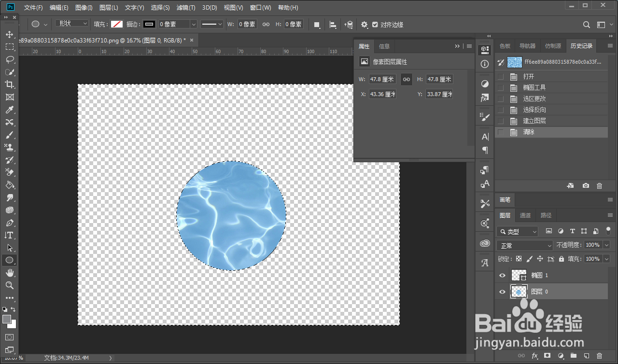Image resolution: width=618 pixels, height=364 pixels.
Task: Switch to the 信息 tab
Action: coord(384,46)
